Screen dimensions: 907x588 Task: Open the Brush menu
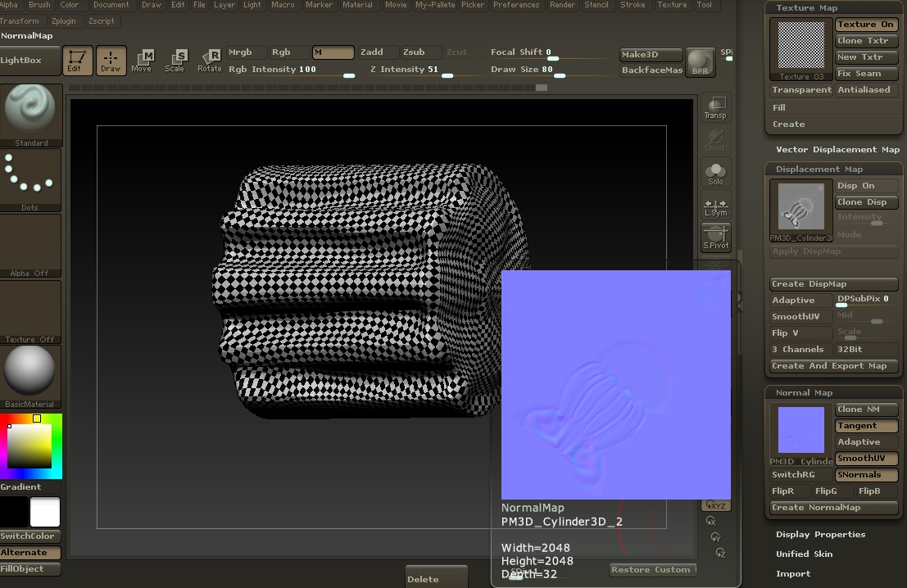pos(40,5)
